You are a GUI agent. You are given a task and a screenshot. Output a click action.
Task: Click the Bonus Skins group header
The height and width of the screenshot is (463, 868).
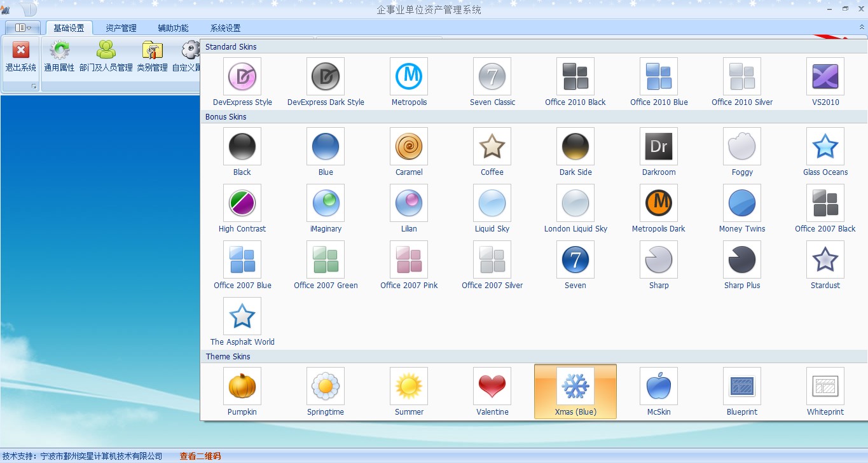point(534,117)
